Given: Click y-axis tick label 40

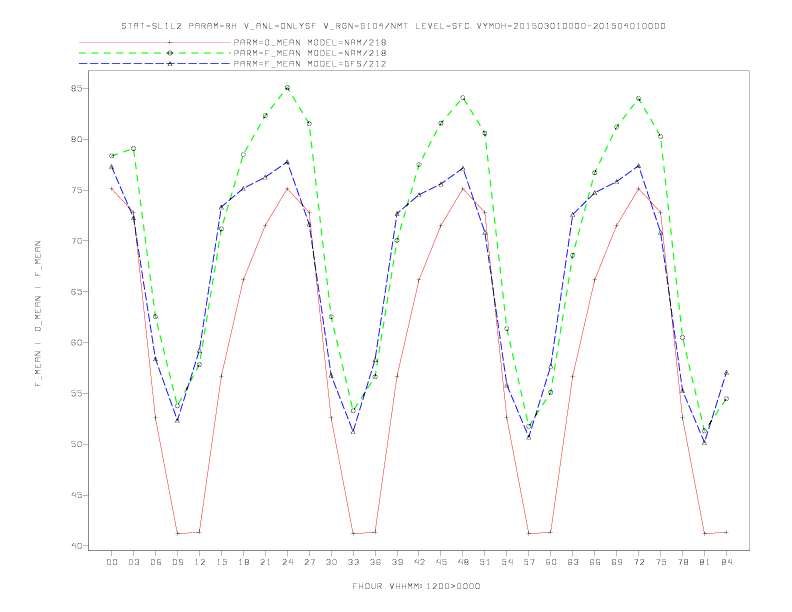Looking at the screenshot, I should 76,546.
